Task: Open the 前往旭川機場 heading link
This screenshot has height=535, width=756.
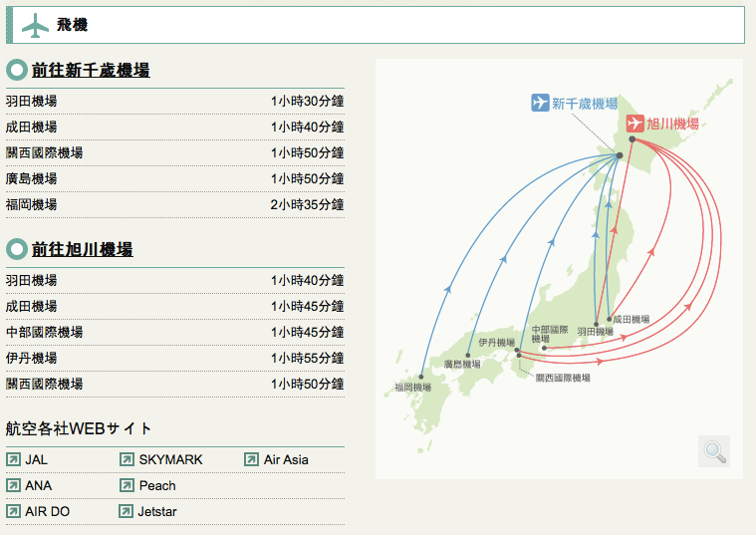Action: pos(82,249)
